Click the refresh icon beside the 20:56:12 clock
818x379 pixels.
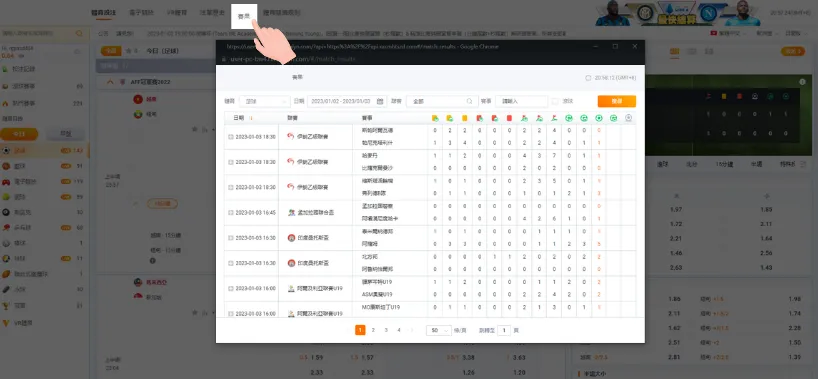[x=588, y=78]
